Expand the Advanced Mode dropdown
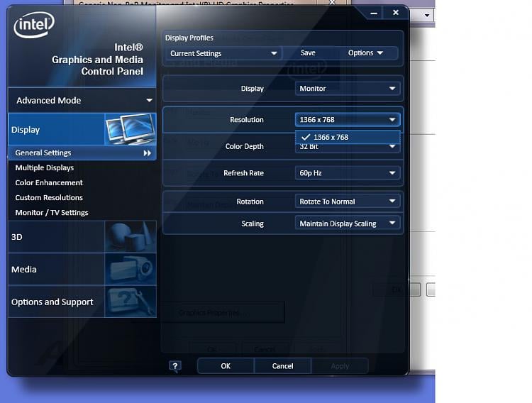This screenshot has height=403, width=532. tap(82, 101)
